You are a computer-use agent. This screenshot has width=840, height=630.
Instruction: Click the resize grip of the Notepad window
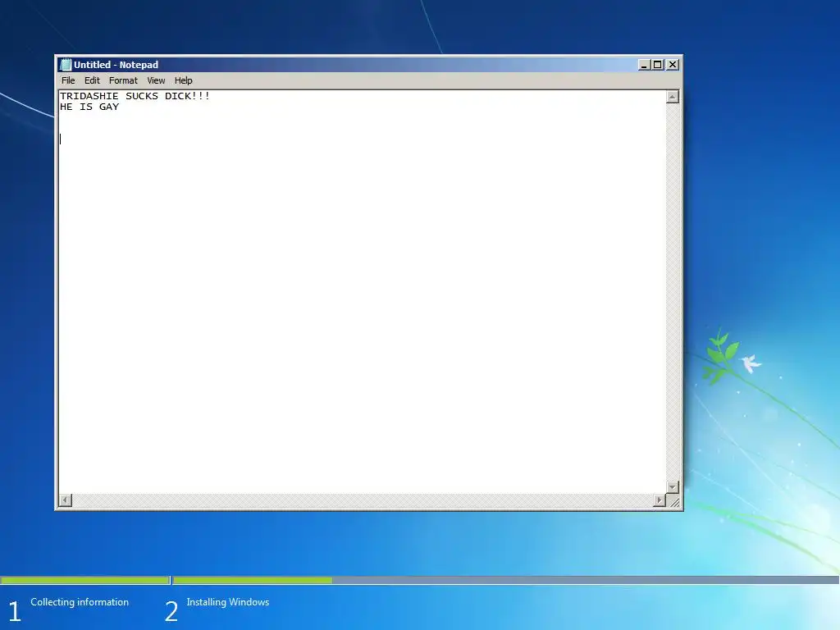[x=674, y=501]
